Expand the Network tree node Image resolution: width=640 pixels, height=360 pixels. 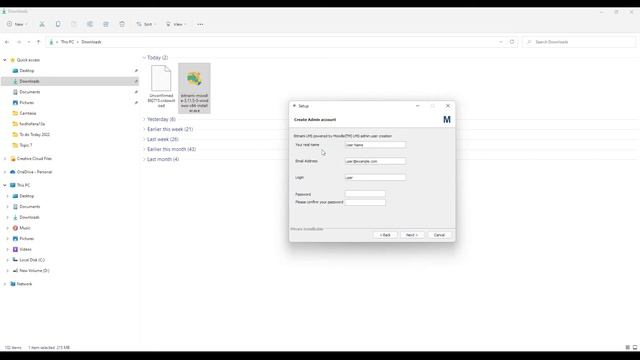click(x=5, y=284)
